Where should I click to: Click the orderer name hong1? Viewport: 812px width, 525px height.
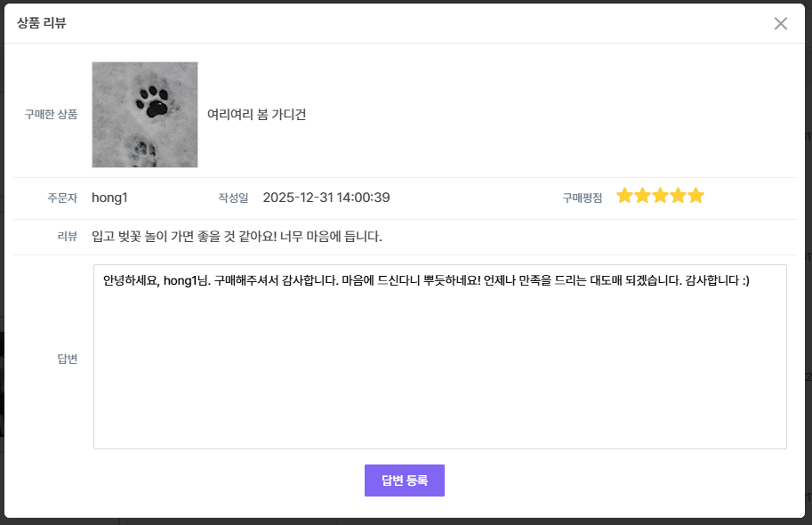(109, 198)
